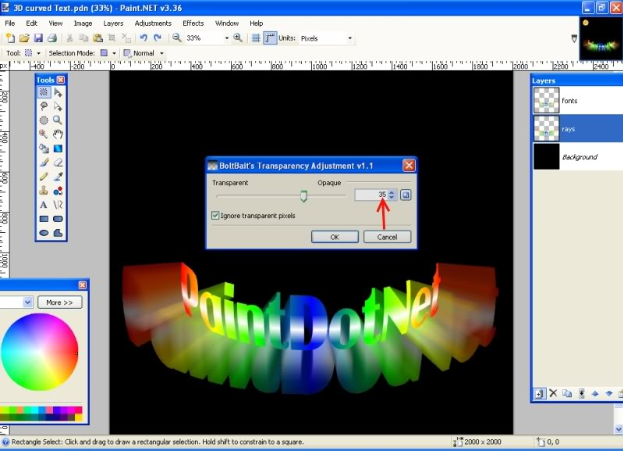Select the Background layer
The width and height of the screenshot is (623, 451).
tap(578, 157)
